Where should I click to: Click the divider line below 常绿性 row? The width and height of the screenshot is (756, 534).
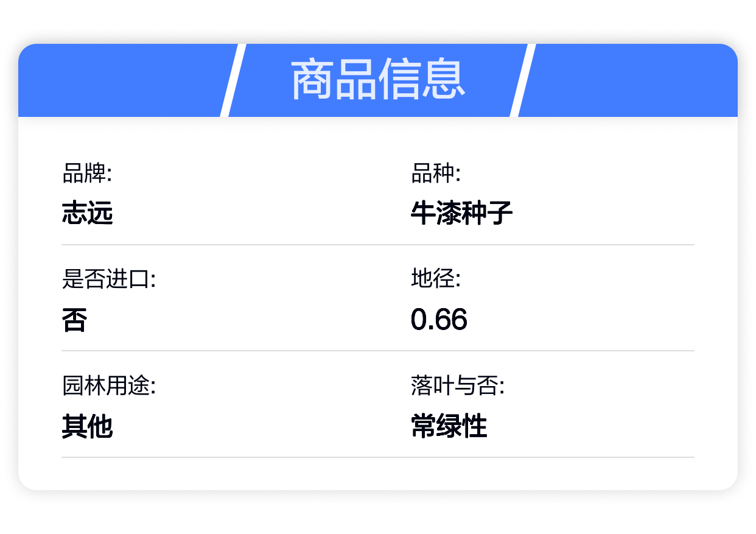click(x=378, y=457)
